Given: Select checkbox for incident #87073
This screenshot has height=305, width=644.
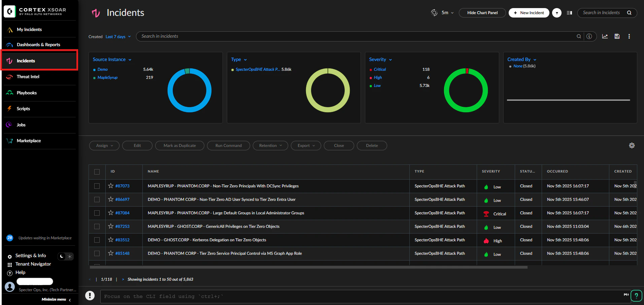Looking at the screenshot, I should pos(97,186).
